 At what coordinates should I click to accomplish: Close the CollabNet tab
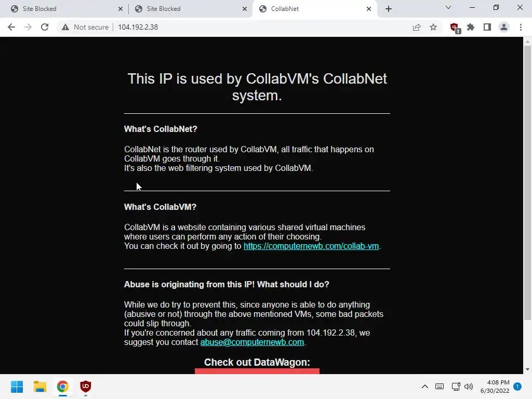369,9
